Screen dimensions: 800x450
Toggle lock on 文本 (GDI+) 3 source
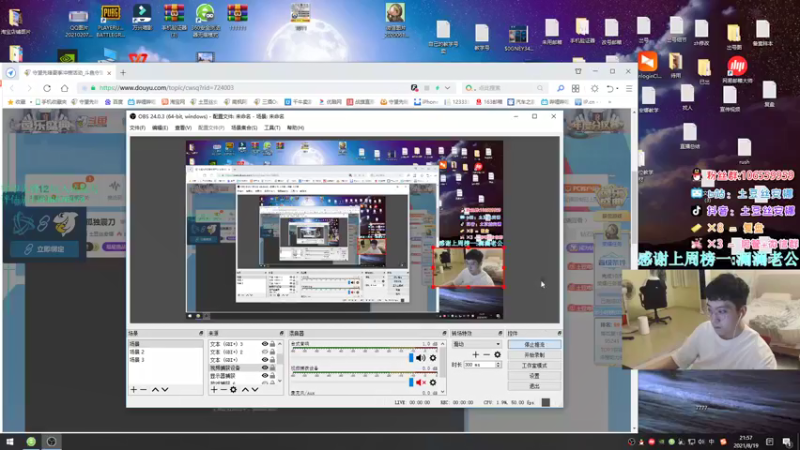point(272,344)
